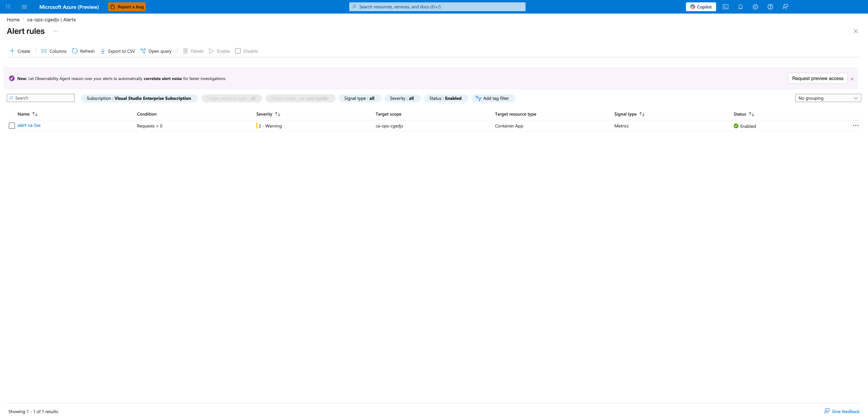
Task: Open the alert-ca-5xx rule
Action: pyautogui.click(x=29, y=125)
